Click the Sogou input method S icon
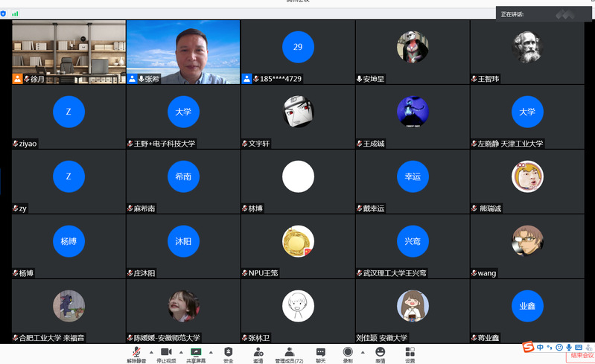This screenshot has height=364, width=595. 528,347
